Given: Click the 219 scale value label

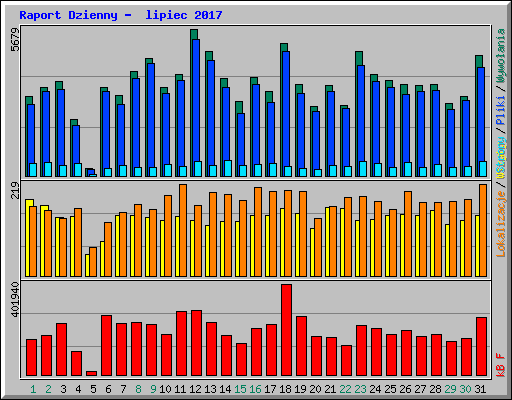Looking at the screenshot, I should click(15, 190).
